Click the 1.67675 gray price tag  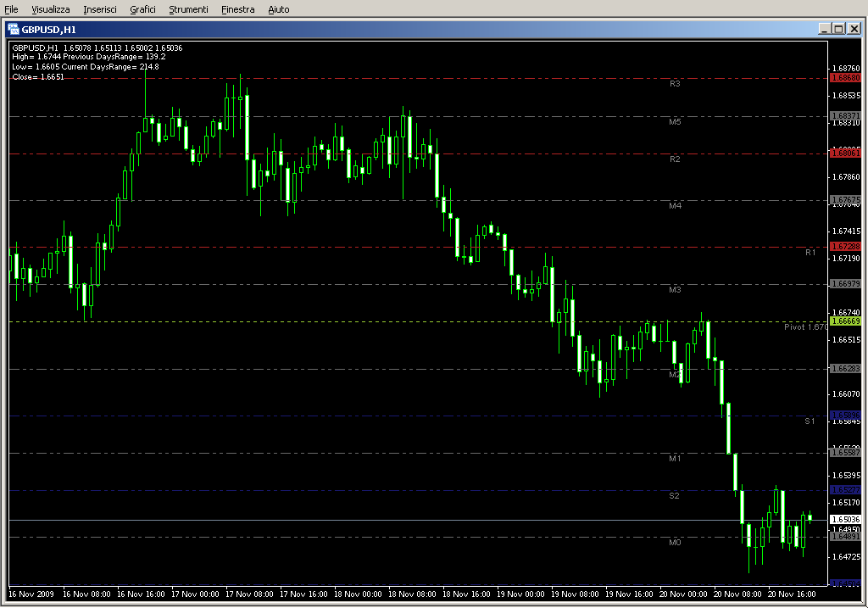845,199
